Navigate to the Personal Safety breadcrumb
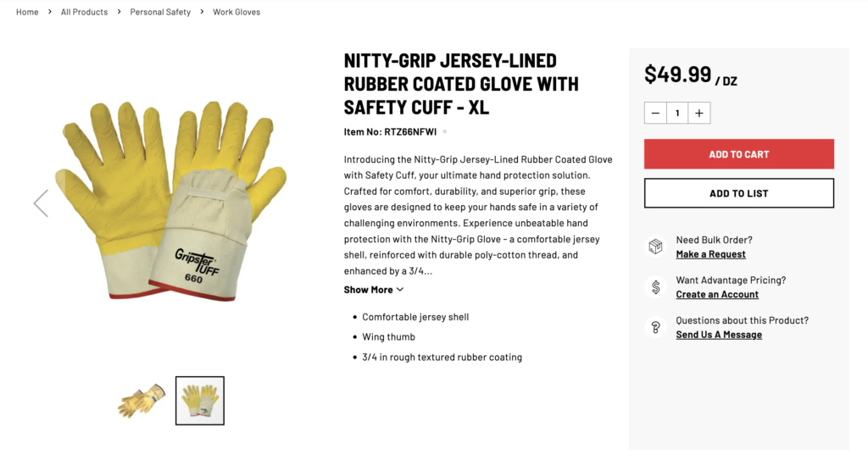Image resolution: width=868 pixels, height=472 pixels. click(x=160, y=12)
